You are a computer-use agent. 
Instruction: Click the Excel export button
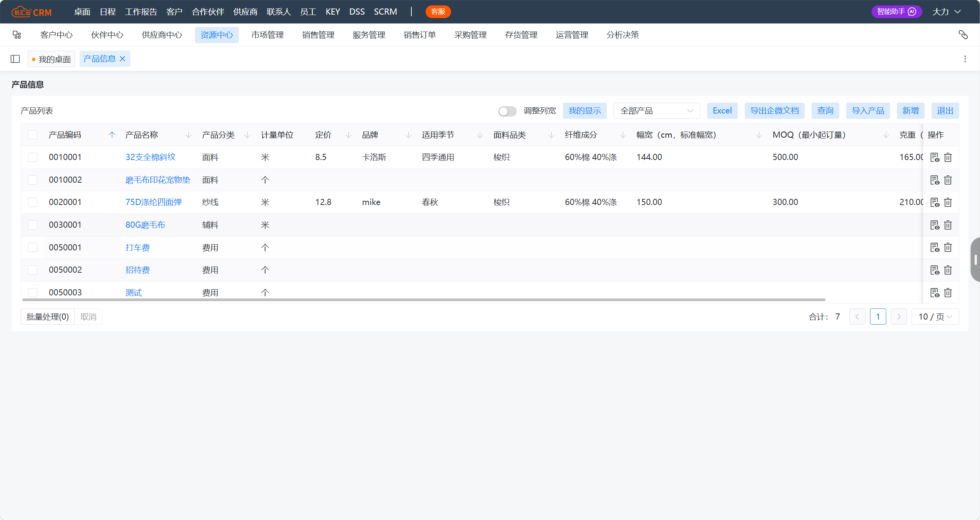point(722,111)
